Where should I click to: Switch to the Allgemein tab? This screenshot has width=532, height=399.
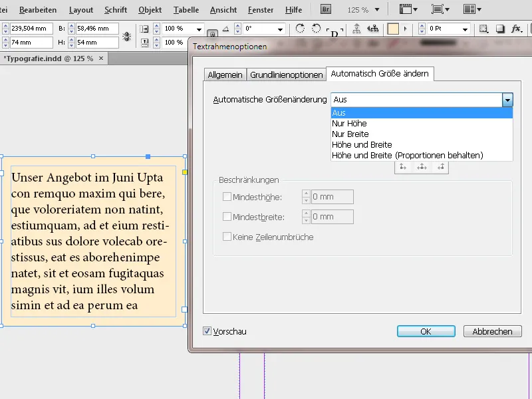(225, 74)
